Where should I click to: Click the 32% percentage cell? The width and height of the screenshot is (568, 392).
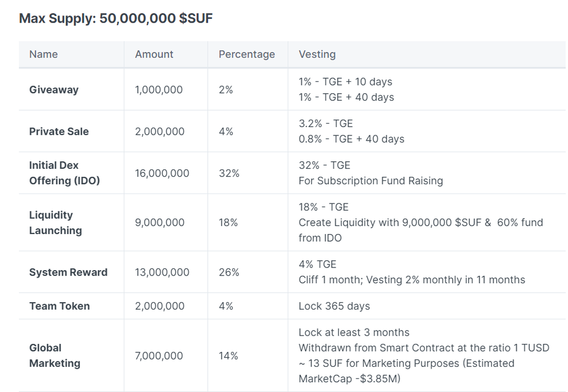pos(229,173)
